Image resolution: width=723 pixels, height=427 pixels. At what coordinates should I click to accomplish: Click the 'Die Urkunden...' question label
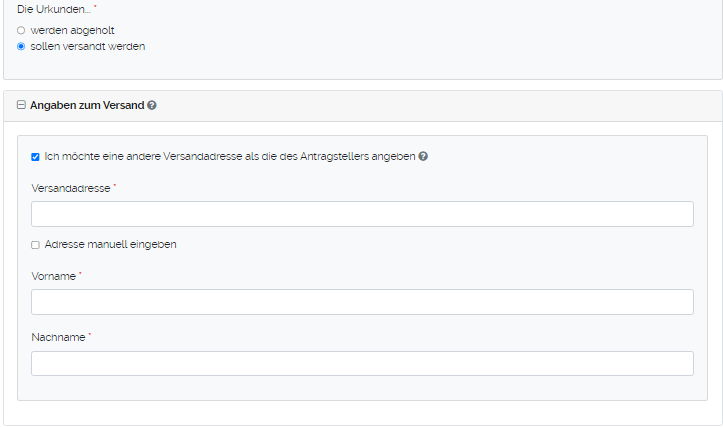click(x=53, y=9)
